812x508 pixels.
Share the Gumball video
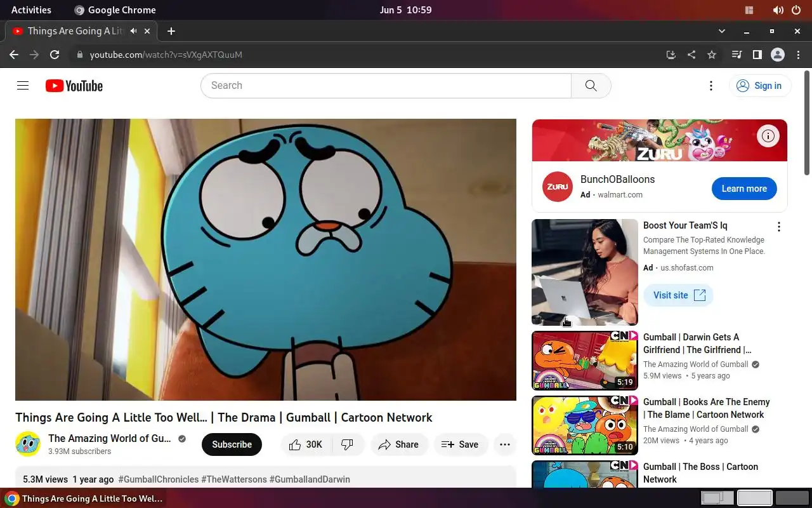tap(399, 444)
